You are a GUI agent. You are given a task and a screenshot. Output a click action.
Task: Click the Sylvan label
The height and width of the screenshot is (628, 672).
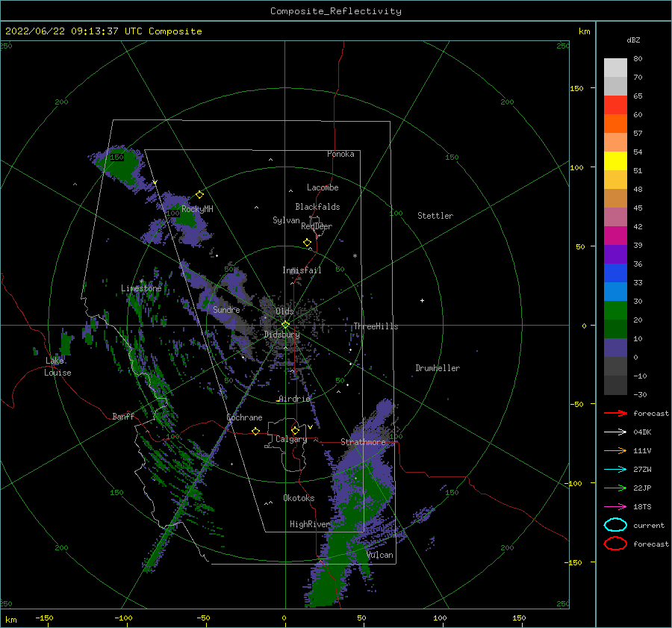click(286, 220)
